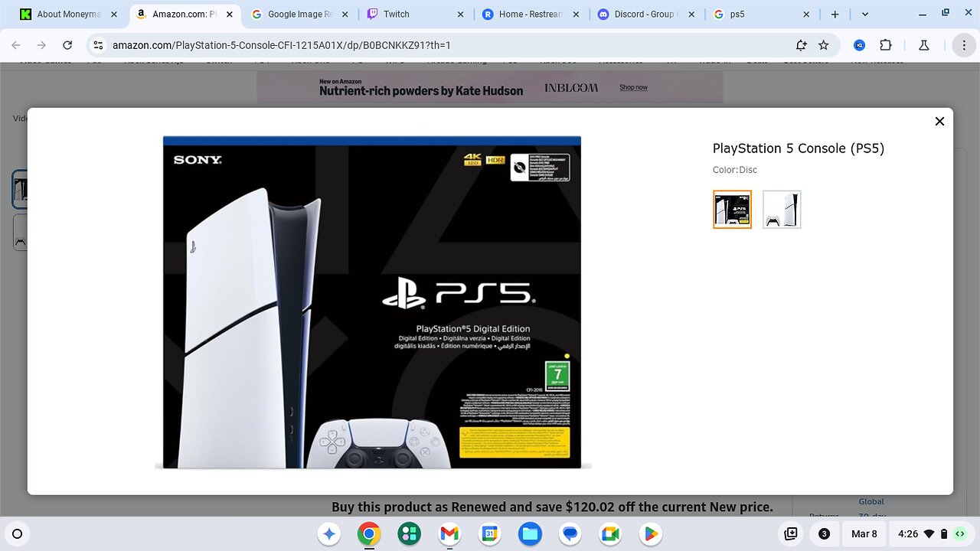Go back to the previous page

[16, 45]
